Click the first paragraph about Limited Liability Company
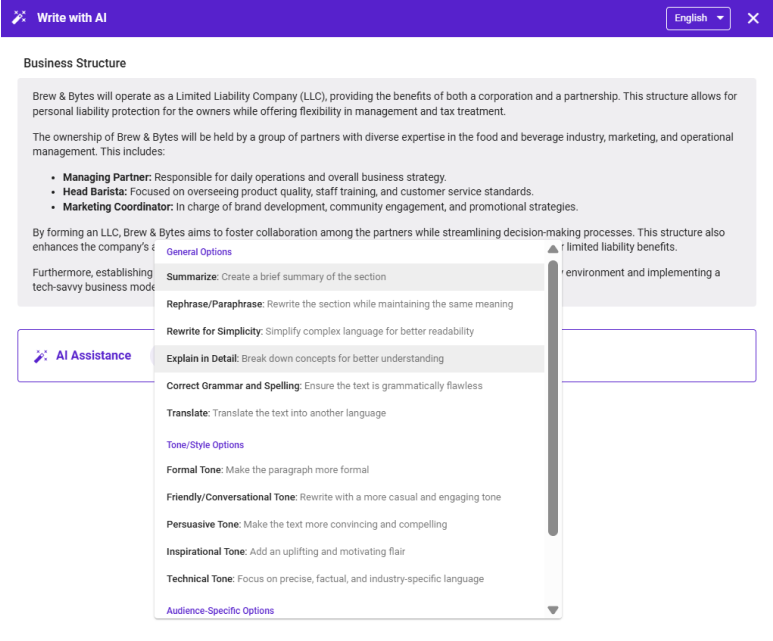 coord(385,104)
